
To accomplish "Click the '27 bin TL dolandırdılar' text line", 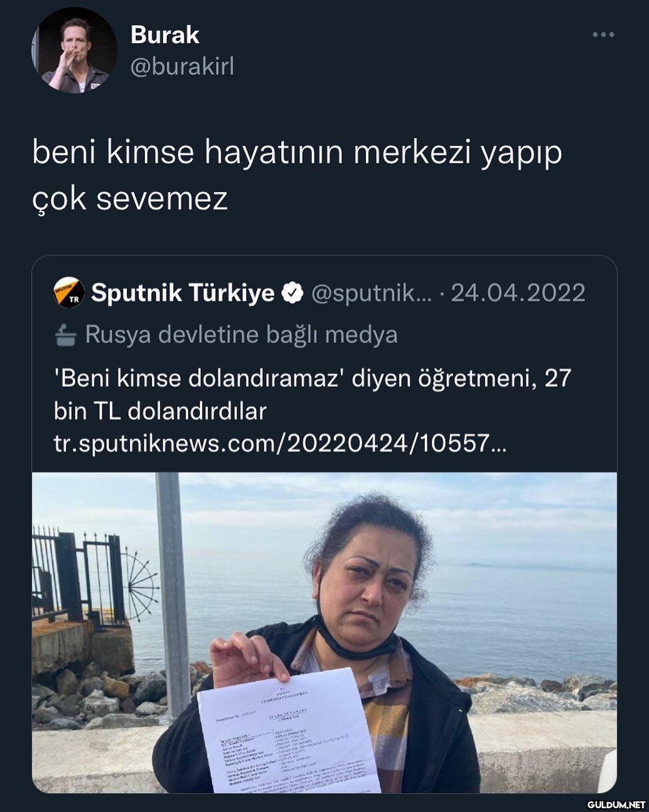I will pos(160,411).
